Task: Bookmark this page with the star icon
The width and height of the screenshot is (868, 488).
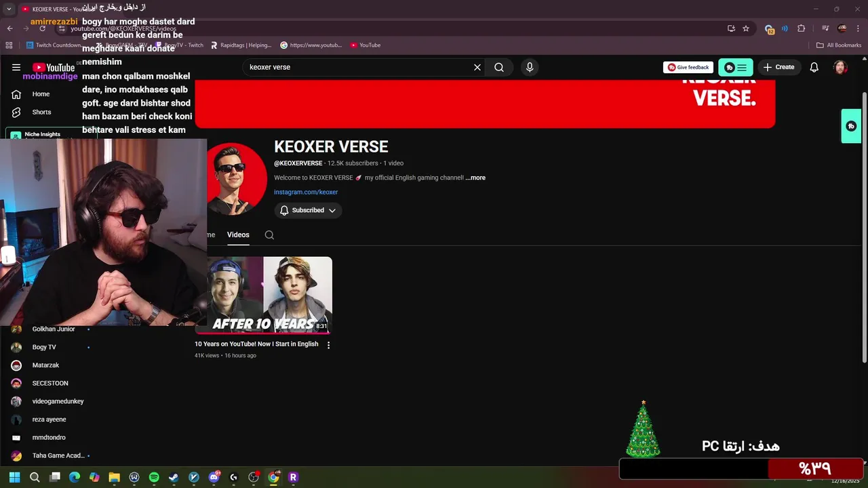Action: click(x=746, y=28)
